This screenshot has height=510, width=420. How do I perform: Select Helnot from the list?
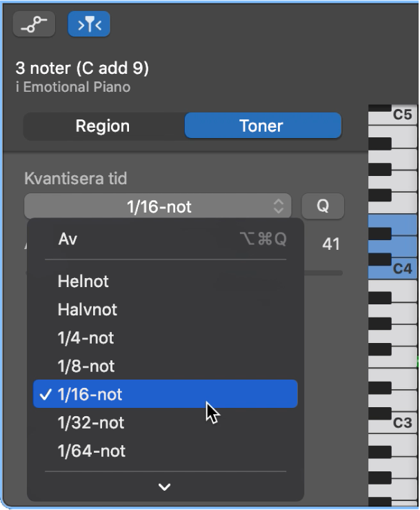pos(83,282)
